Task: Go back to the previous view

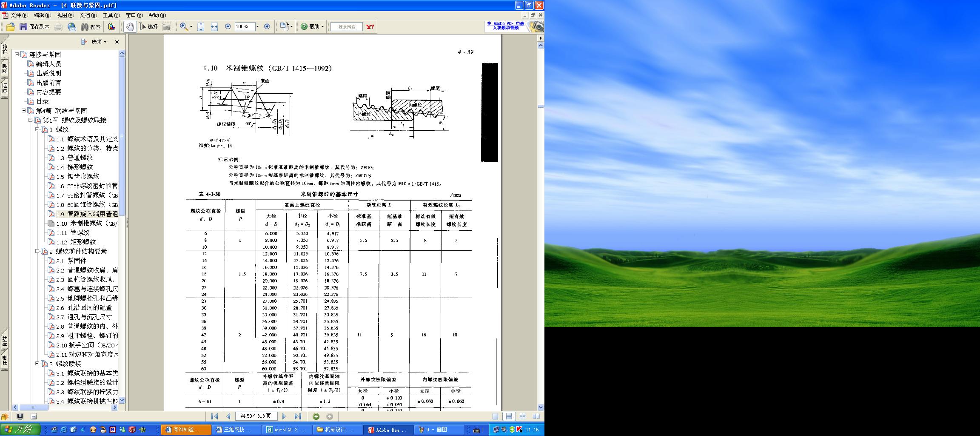Action: [316, 416]
